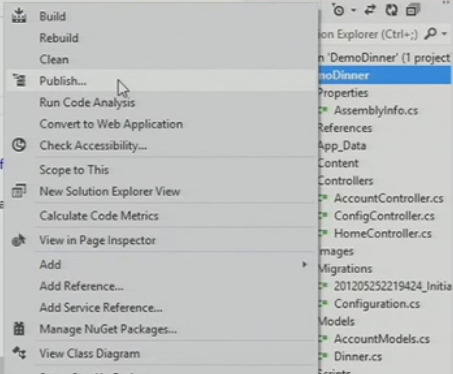The image size is (453, 374).
Task: Choose View Class Diagram
Action: coord(90,353)
